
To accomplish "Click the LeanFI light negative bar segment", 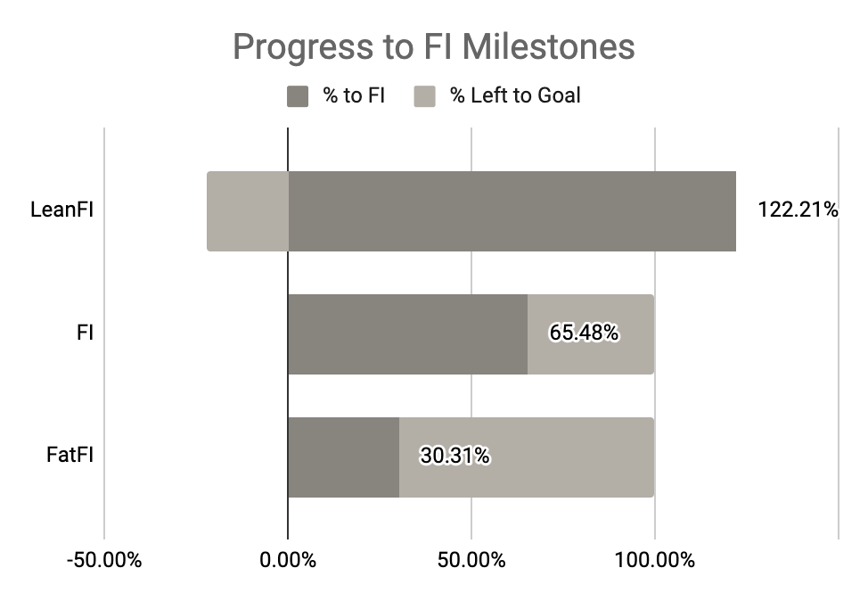I will (x=248, y=211).
